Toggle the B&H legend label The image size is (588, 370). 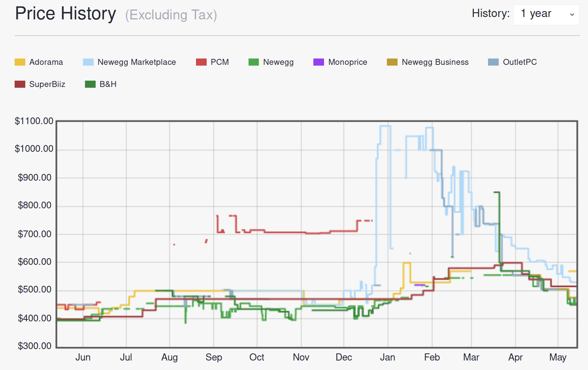coord(108,84)
